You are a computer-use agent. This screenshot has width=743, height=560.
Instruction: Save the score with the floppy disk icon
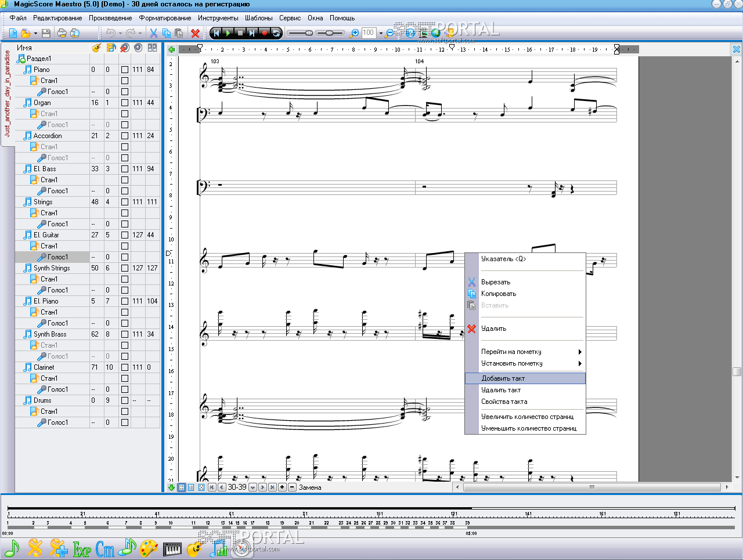(x=46, y=33)
